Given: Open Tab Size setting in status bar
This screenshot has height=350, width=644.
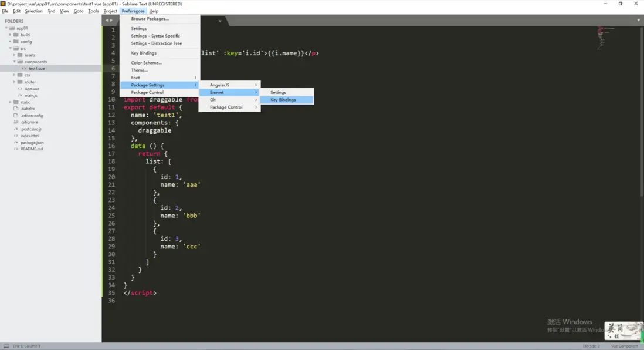Looking at the screenshot, I should 591,346.
